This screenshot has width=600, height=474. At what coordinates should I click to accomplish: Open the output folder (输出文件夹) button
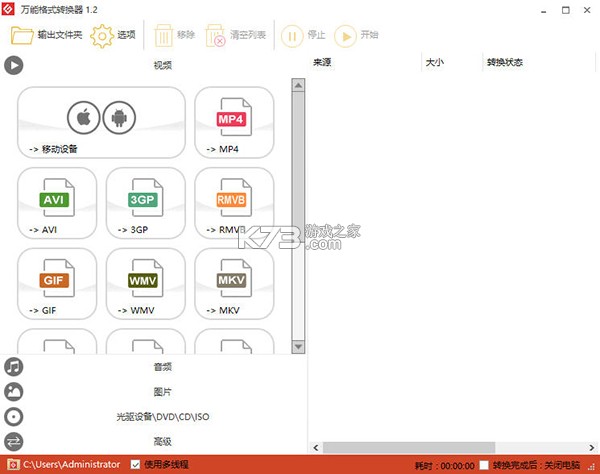[x=46, y=35]
